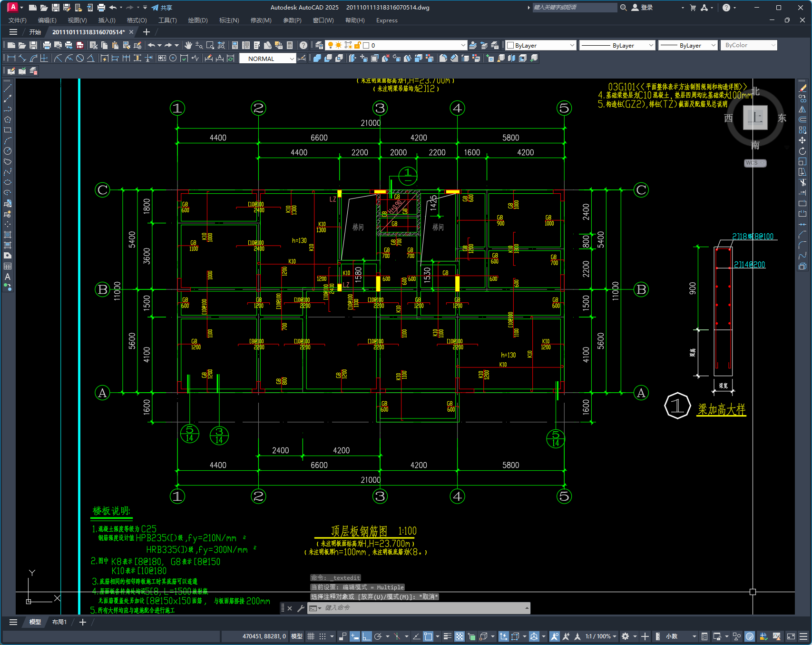This screenshot has height=645, width=812.
Task: Click the 登录 sign-in button
Action: pyautogui.click(x=642, y=8)
